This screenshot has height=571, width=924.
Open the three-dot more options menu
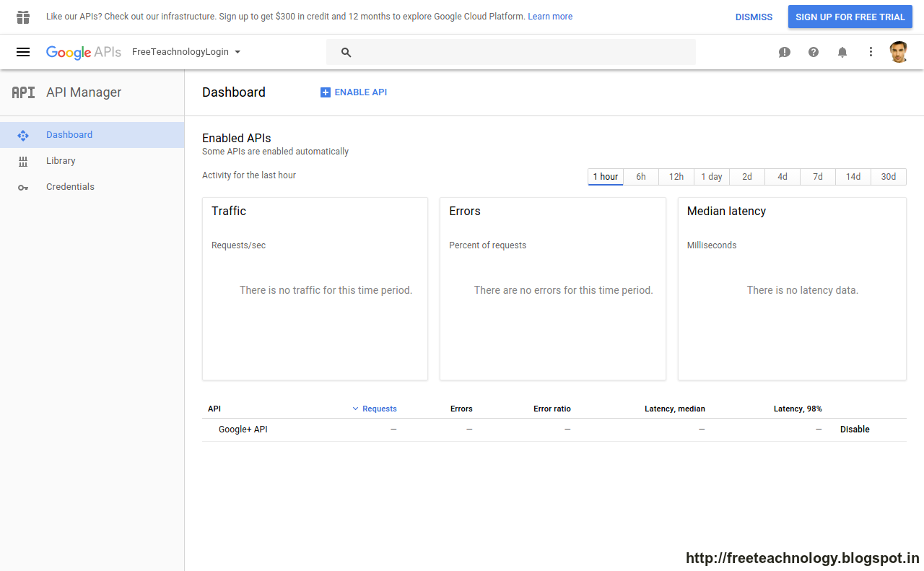click(871, 52)
